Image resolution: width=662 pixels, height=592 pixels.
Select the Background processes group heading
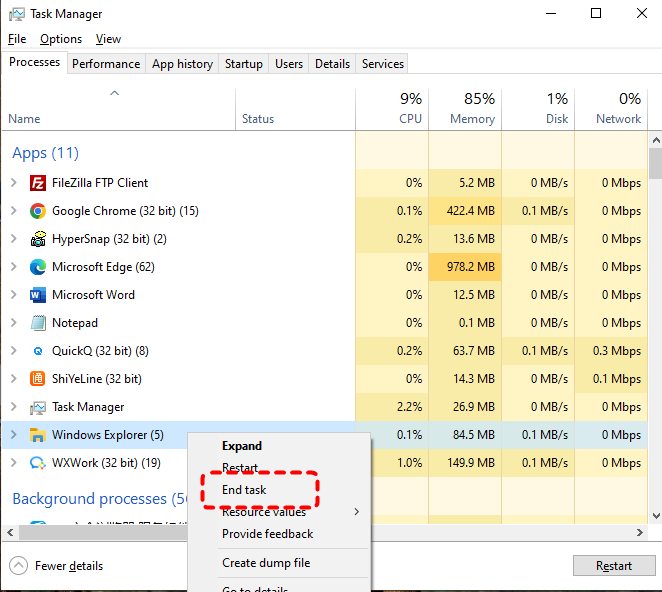pos(100,499)
